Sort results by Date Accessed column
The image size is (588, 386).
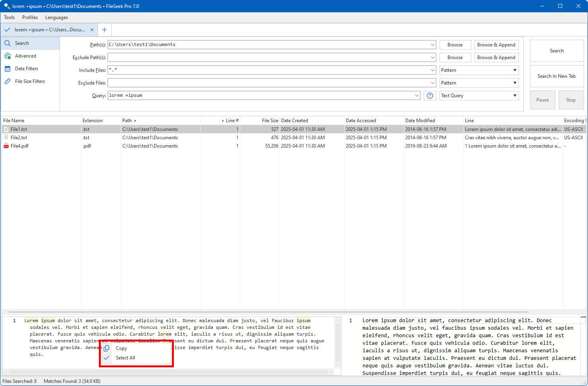[x=374, y=121]
